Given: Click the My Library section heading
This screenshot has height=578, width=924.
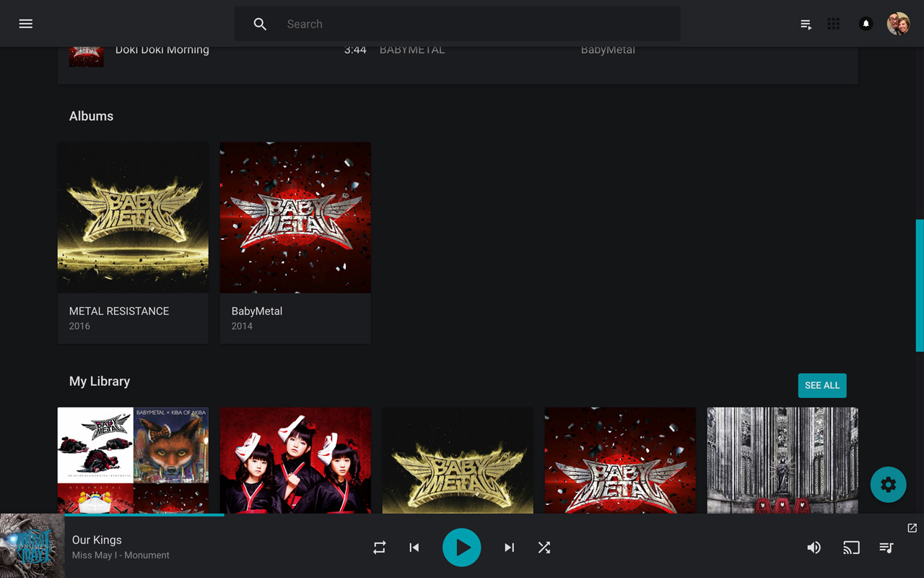Looking at the screenshot, I should click(x=100, y=381).
